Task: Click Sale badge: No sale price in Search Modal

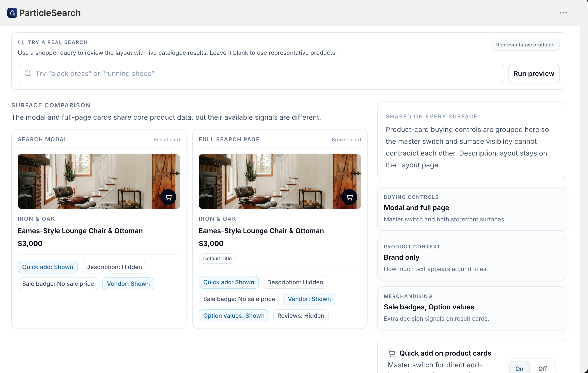Action: click(x=58, y=284)
